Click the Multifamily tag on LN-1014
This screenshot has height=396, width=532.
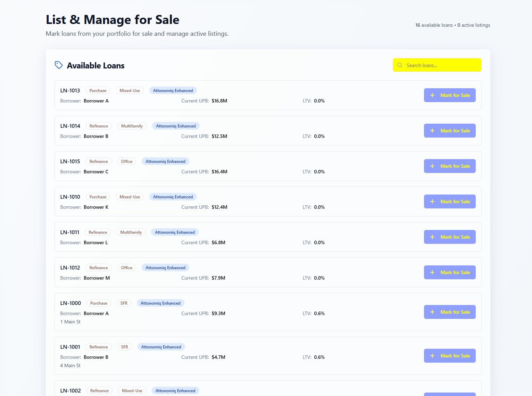(132, 126)
